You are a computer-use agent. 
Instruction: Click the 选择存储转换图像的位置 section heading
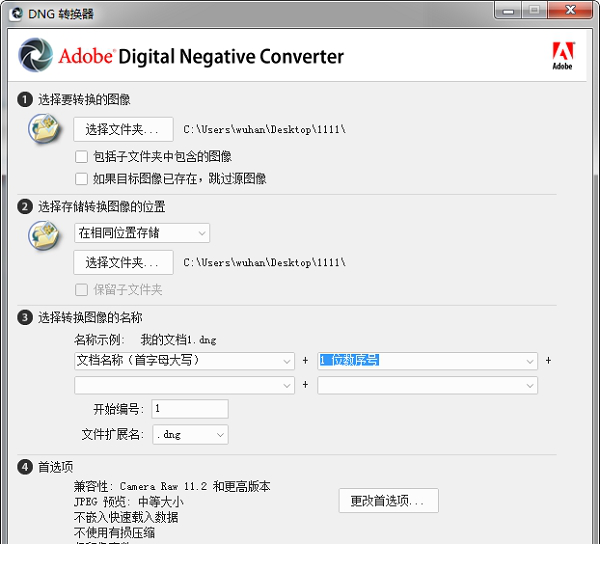[x=101, y=207]
